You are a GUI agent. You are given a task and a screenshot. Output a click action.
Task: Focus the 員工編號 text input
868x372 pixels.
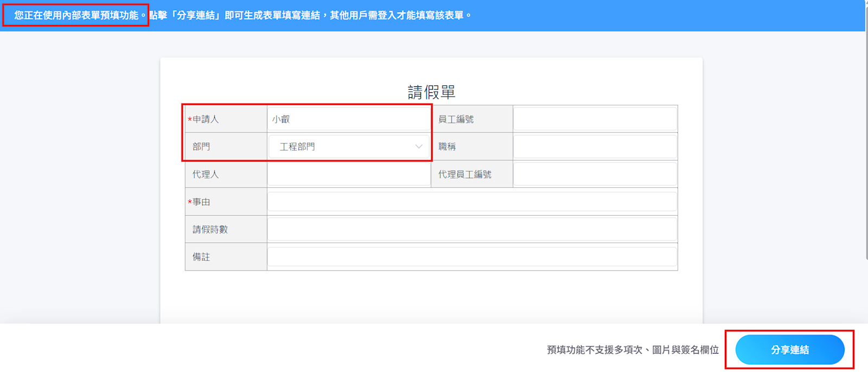[595, 119]
